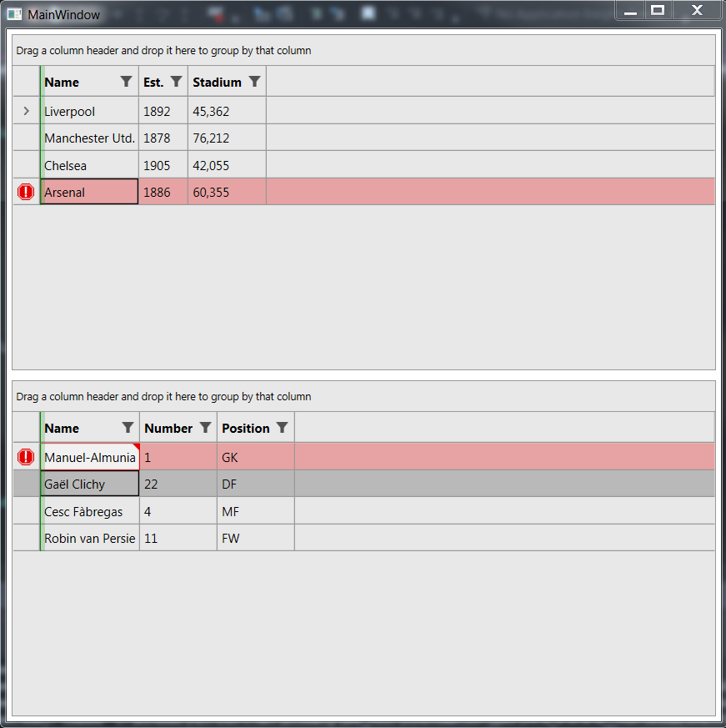Click error icon on Arsenal row
726x728 pixels.
pyautogui.click(x=26, y=192)
